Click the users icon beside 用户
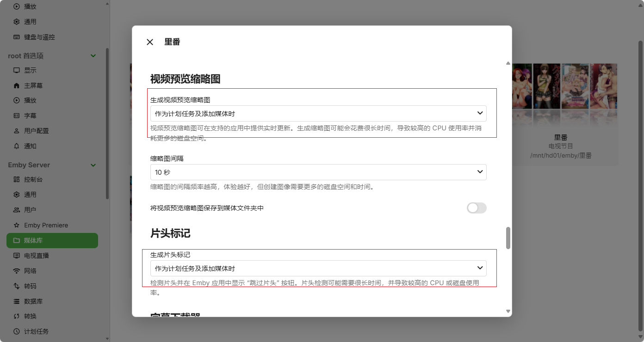 tap(17, 210)
